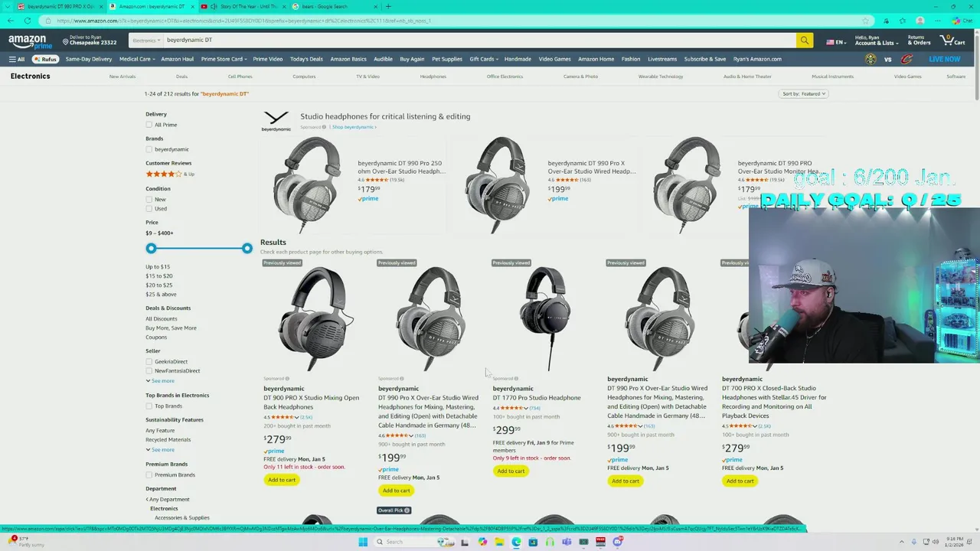Open the Medical Care dropdown
The image size is (980, 551).
point(137,59)
